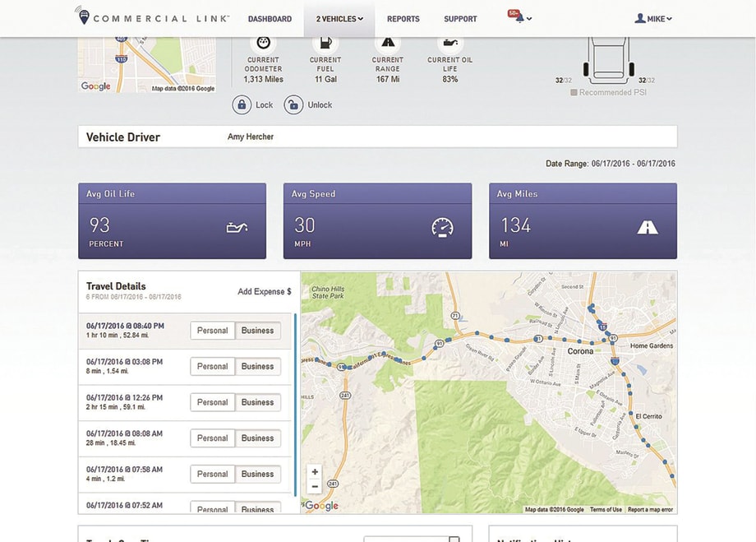Screen dimensions: 756x542
Task: Click the 1,313 Miles odometer value
Action: pyautogui.click(x=263, y=79)
